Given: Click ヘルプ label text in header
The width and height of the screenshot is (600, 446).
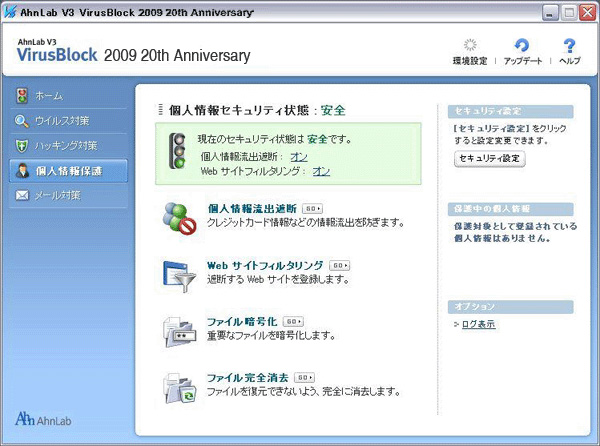Looking at the screenshot, I should 570,60.
